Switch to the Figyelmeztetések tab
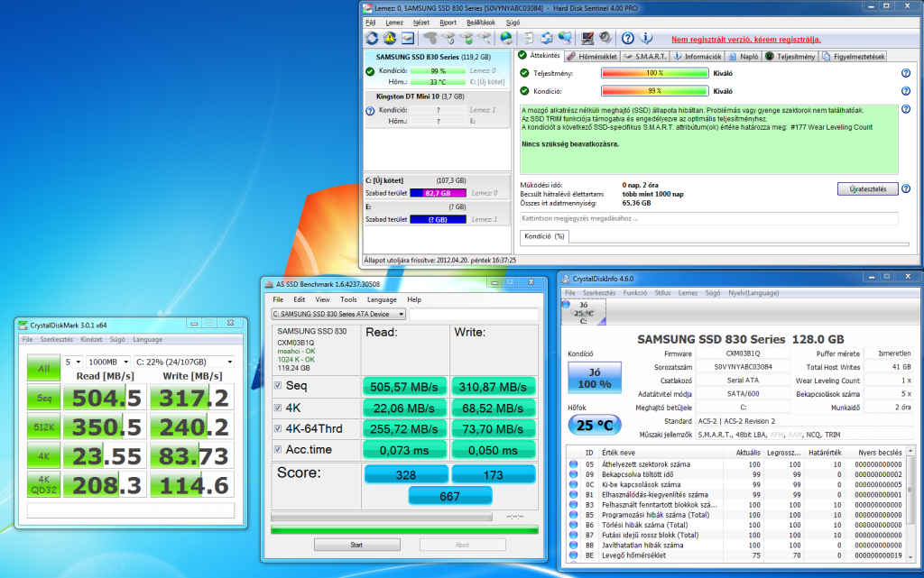This screenshot has width=924, height=578. click(854, 57)
